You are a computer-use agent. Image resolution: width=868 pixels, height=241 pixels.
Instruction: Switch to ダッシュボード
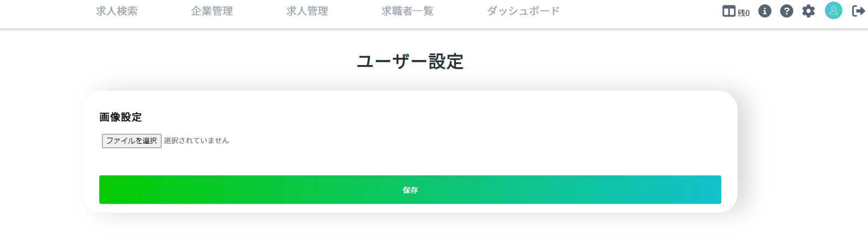coord(523,11)
